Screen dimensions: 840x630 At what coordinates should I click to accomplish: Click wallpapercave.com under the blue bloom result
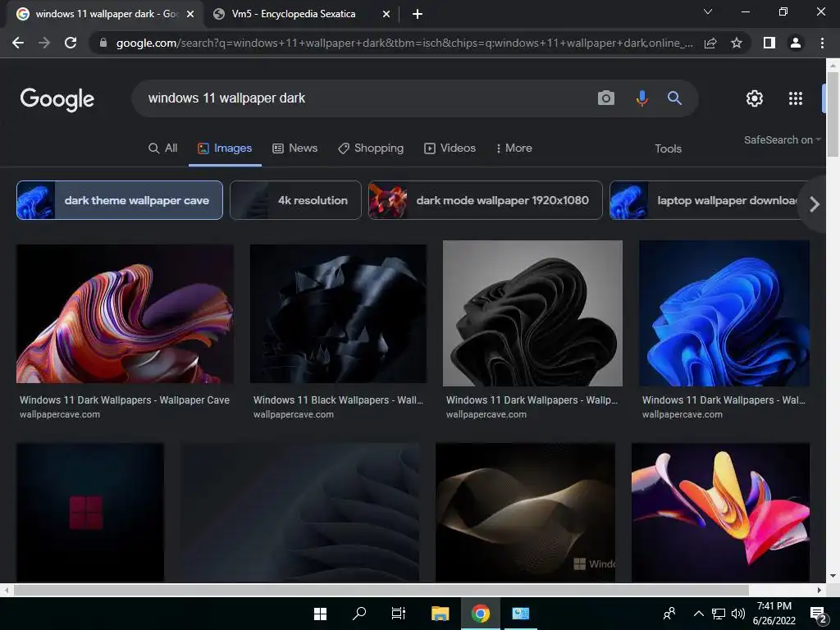tap(682, 414)
